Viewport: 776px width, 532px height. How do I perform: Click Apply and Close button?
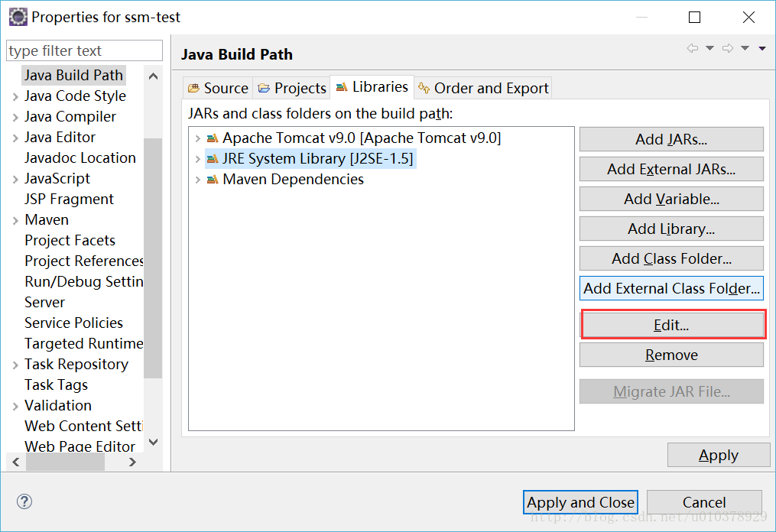point(580,502)
